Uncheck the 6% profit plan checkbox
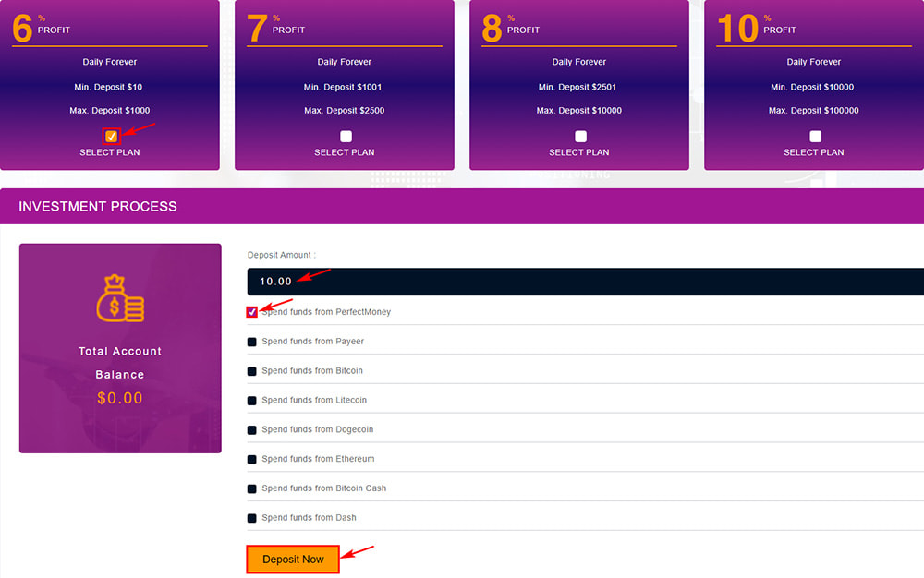 coord(112,137)
